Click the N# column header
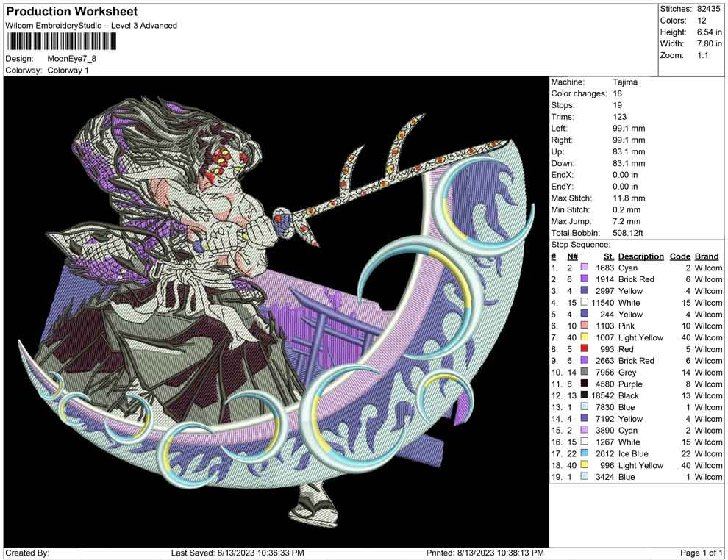The width and height of the screenshot is (728, 560). 572,256
